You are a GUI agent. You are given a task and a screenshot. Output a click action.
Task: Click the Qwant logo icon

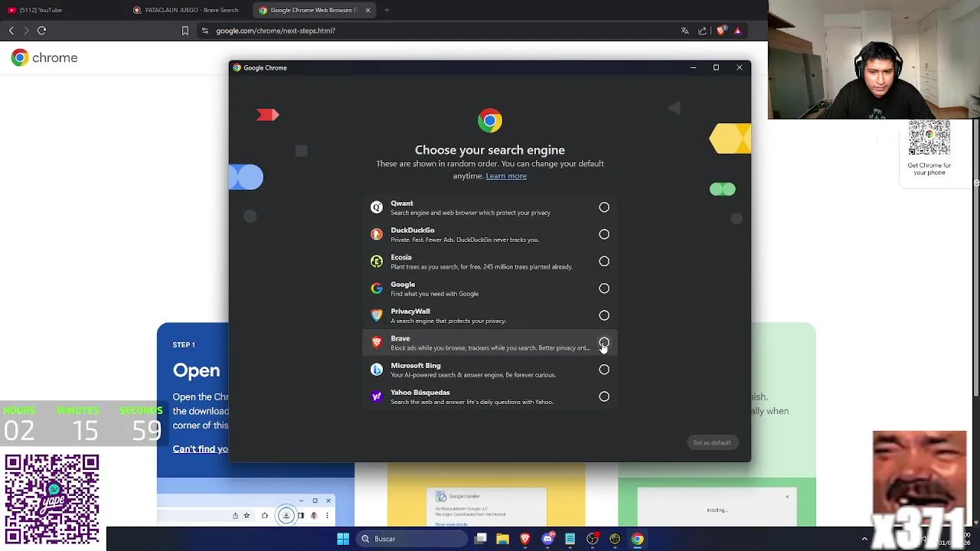point(377,207)
